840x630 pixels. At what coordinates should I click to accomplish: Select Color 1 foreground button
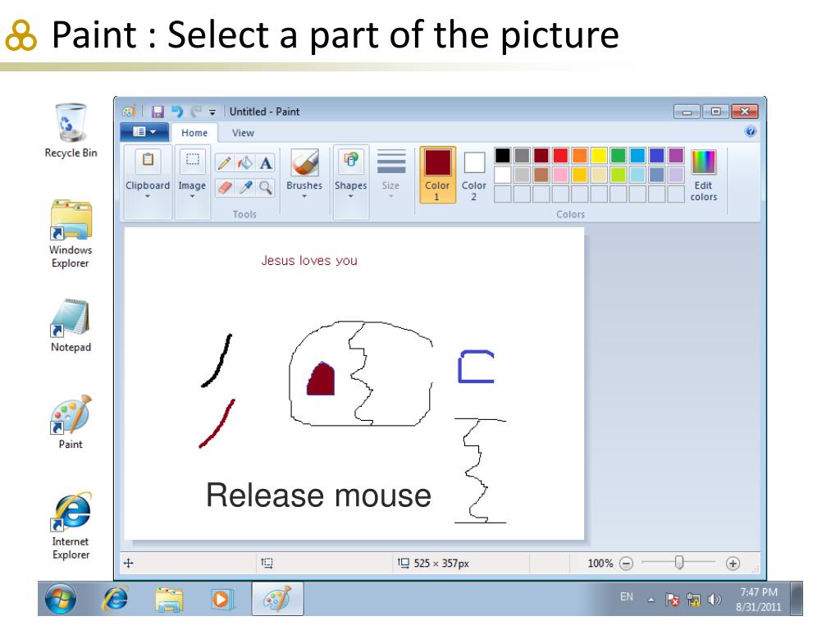point(438,176)
